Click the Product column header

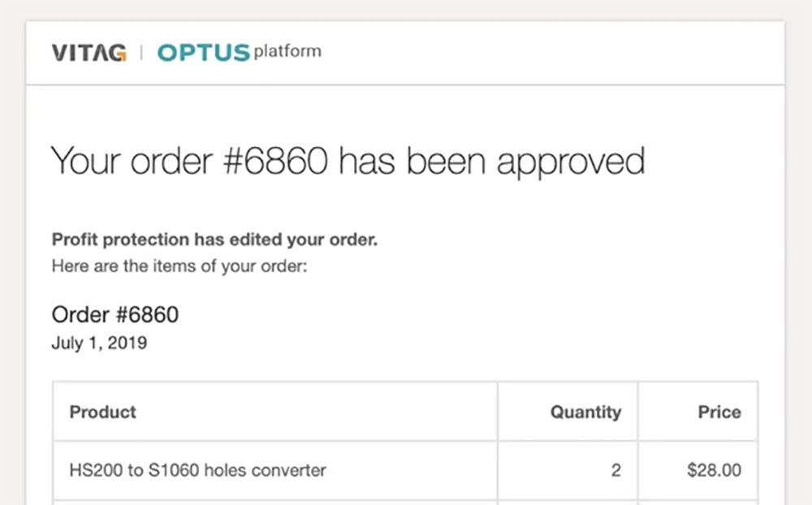103,412
